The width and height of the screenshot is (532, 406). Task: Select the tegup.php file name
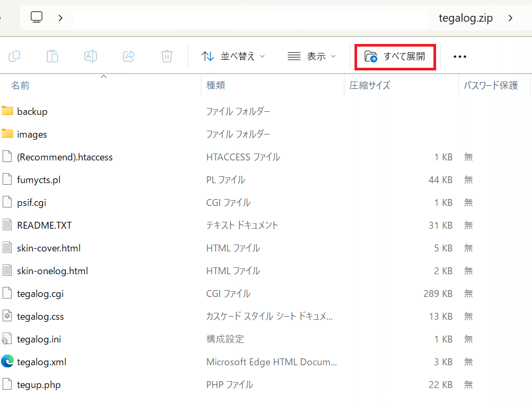39,385
